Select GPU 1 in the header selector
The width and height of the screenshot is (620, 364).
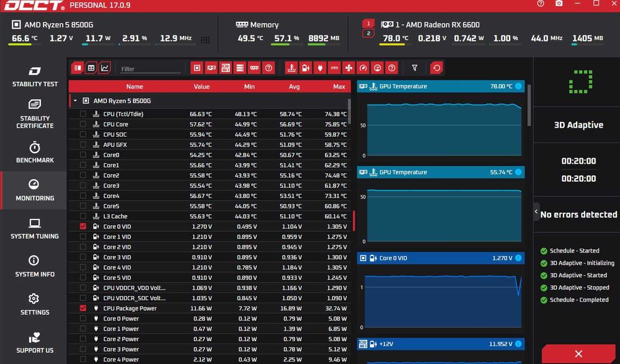coord(368,24)
